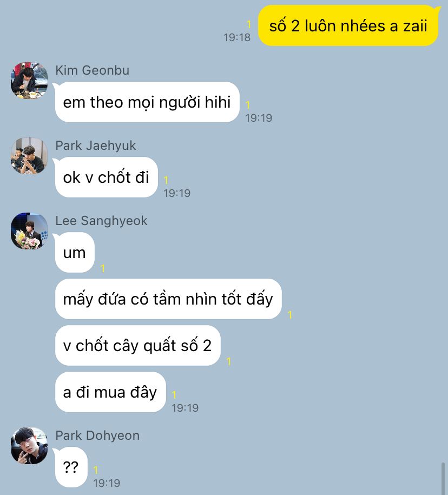This screenshot has width=448, height=495.
Task: Tap the "mấy đứa có tầm nhìn tốt đấy" message
Action: [x=168, y=299]
